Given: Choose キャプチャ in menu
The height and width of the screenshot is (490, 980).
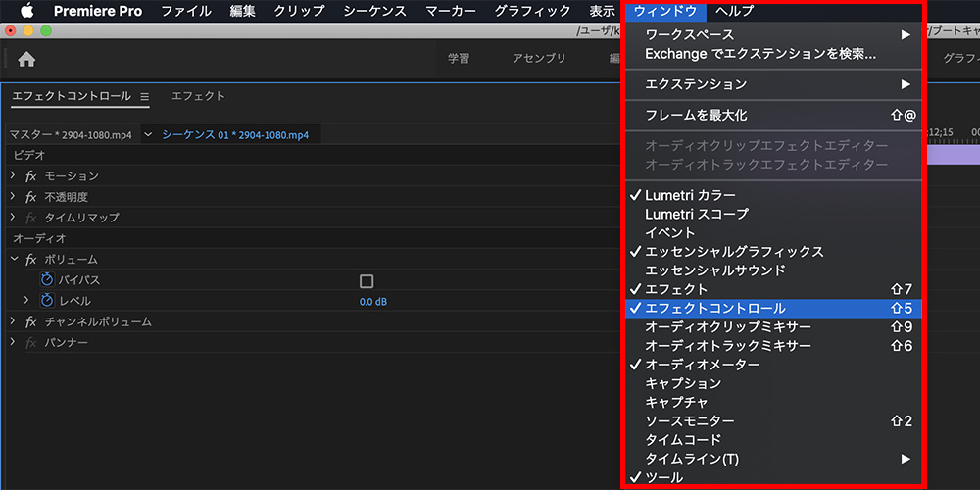Looking at the screenshot, I should tap(775, 402).
